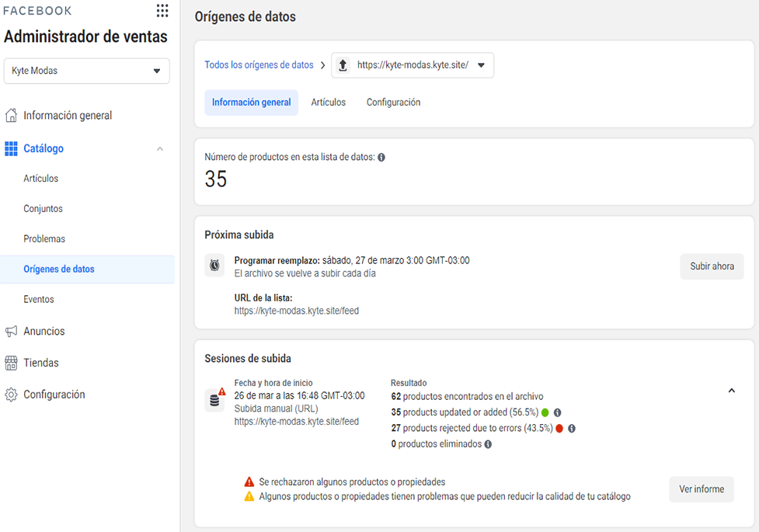Click the session feed URL under Subida manual
759x532 pixels.
[x=297, y=422]
